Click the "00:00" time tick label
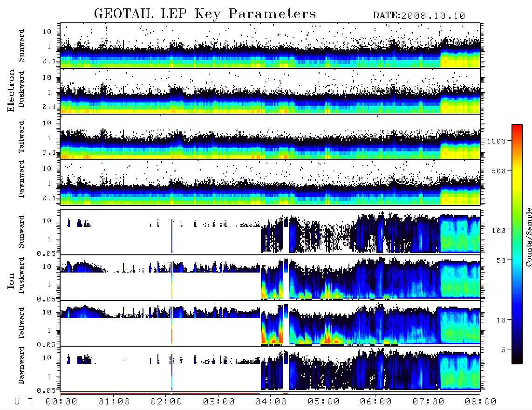This screenshot has height=410, width=532. (61, 402)
